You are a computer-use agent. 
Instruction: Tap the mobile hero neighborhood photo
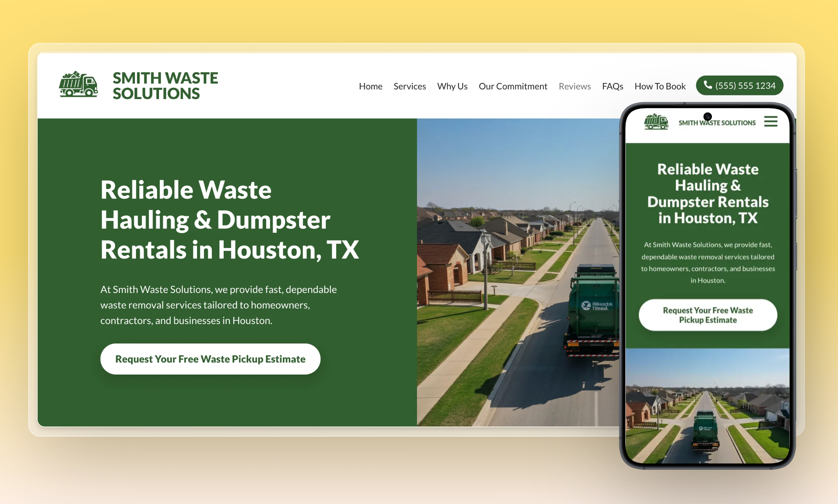pyautogui.click(x=708, y=406)
